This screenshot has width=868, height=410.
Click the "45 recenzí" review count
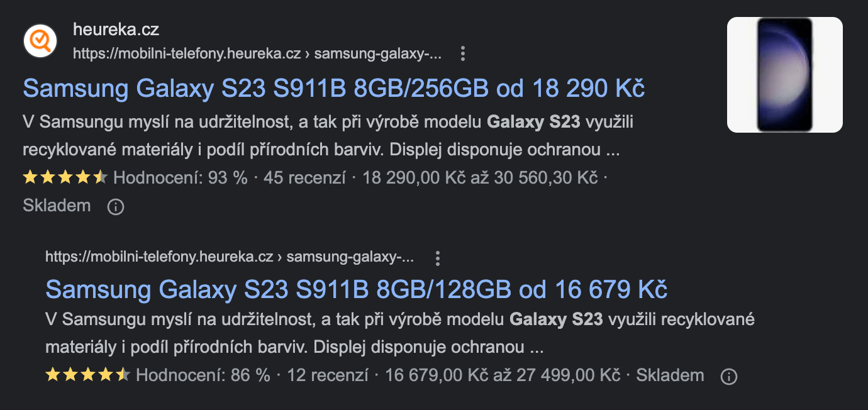point(304,178)
